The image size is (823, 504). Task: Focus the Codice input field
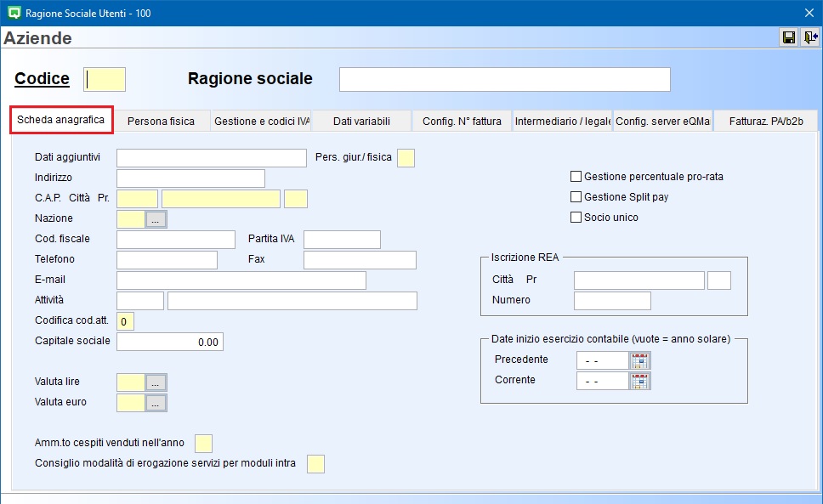105,79
